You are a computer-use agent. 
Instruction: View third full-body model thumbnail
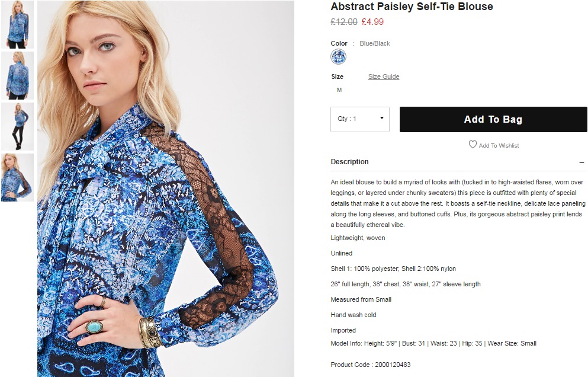17,126
